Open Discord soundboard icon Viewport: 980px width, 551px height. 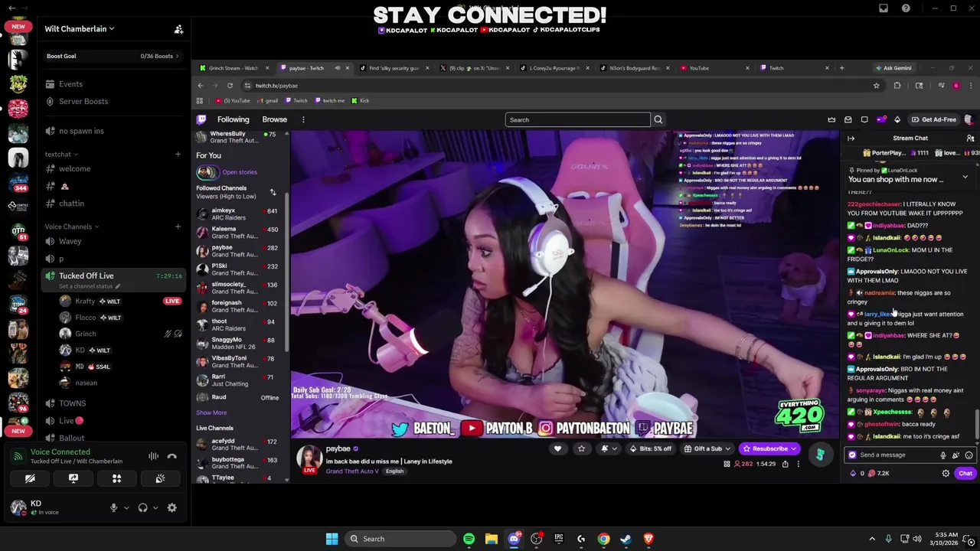pyautogui.click(x=160, y=478)
